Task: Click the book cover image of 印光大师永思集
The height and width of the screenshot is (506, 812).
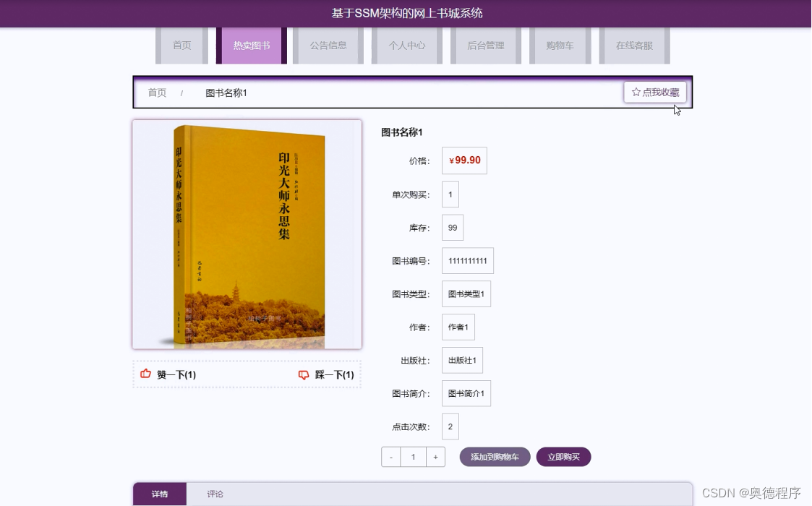Action: point(246,233)
